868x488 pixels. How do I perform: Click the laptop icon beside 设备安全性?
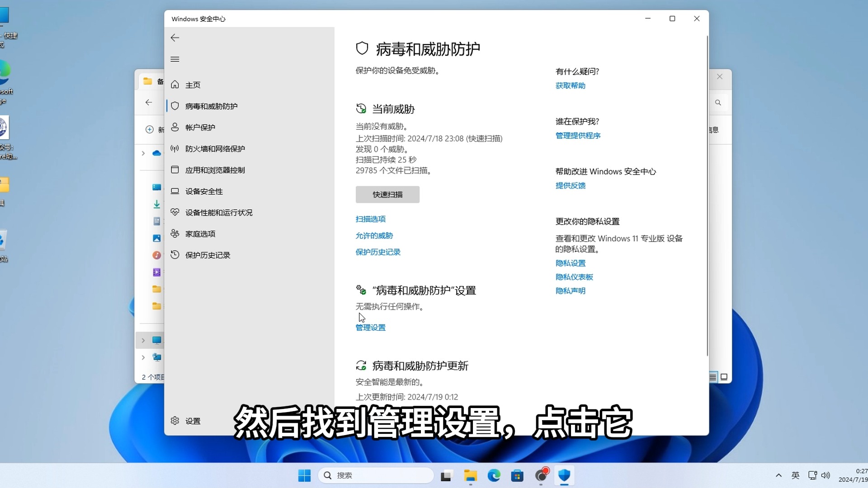[x=175, y=191]
